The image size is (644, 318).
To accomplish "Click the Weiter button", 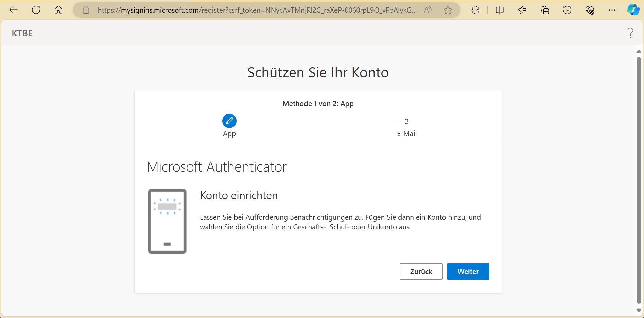I will 468,271.
